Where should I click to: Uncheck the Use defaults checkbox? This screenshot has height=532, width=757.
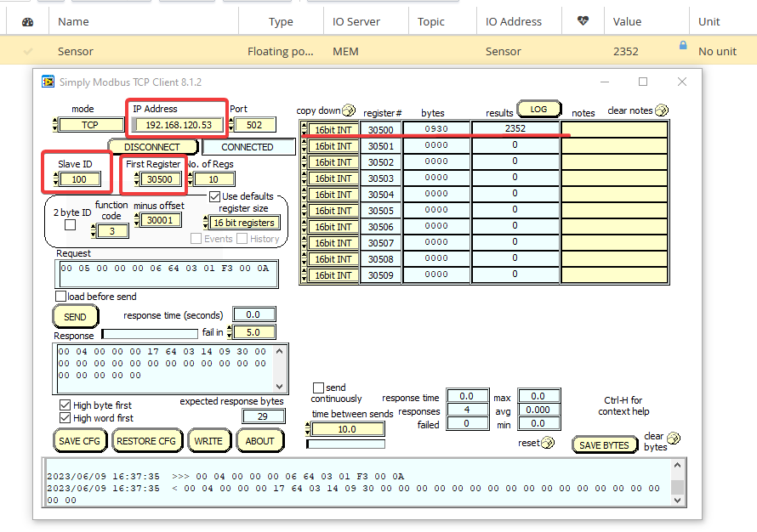(215, 197)
